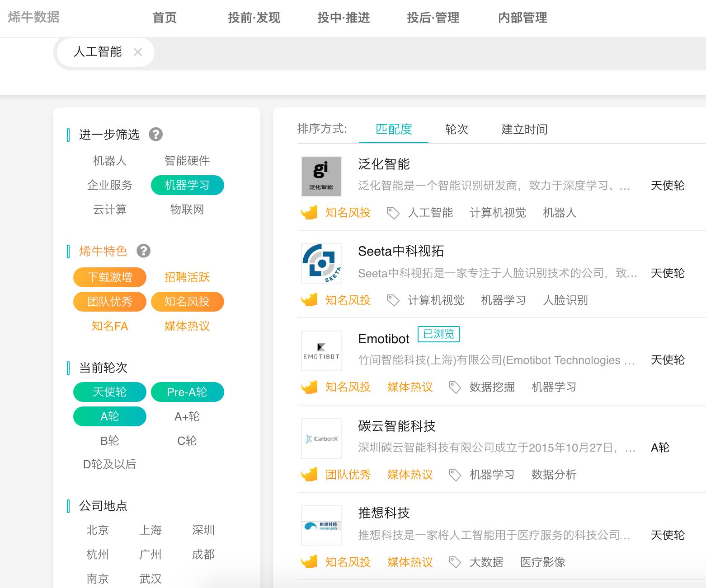
Task: Enable the 知名FA feature filter
Action: click(x=110, y=326)
